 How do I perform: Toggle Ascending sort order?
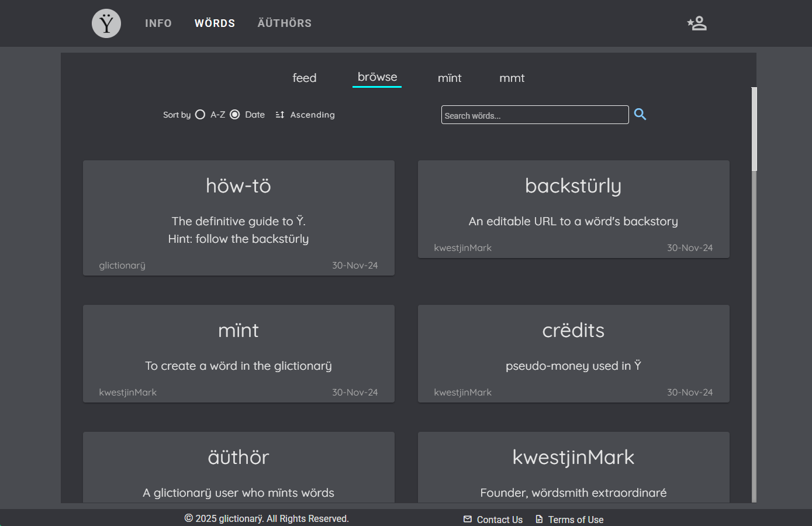312,115
